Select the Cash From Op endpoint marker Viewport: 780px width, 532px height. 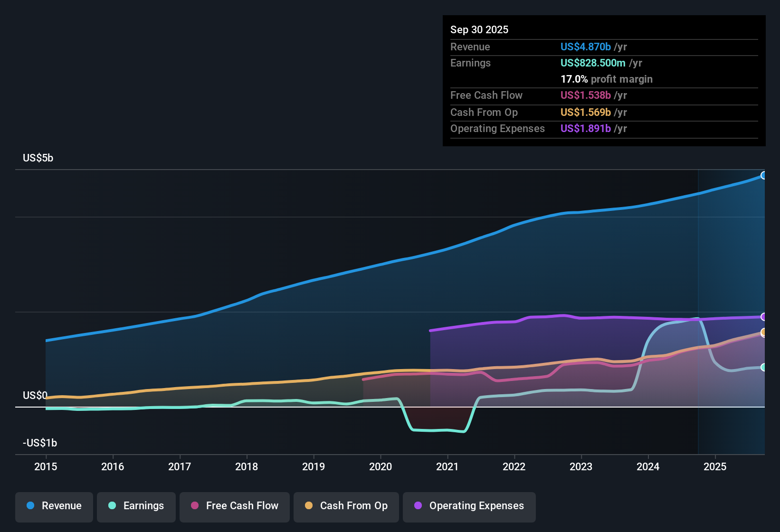click(763, 332)
